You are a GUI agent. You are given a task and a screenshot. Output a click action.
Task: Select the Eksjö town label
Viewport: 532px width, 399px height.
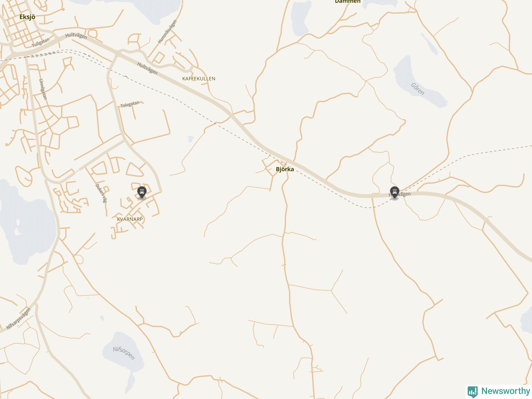(27, 17)
